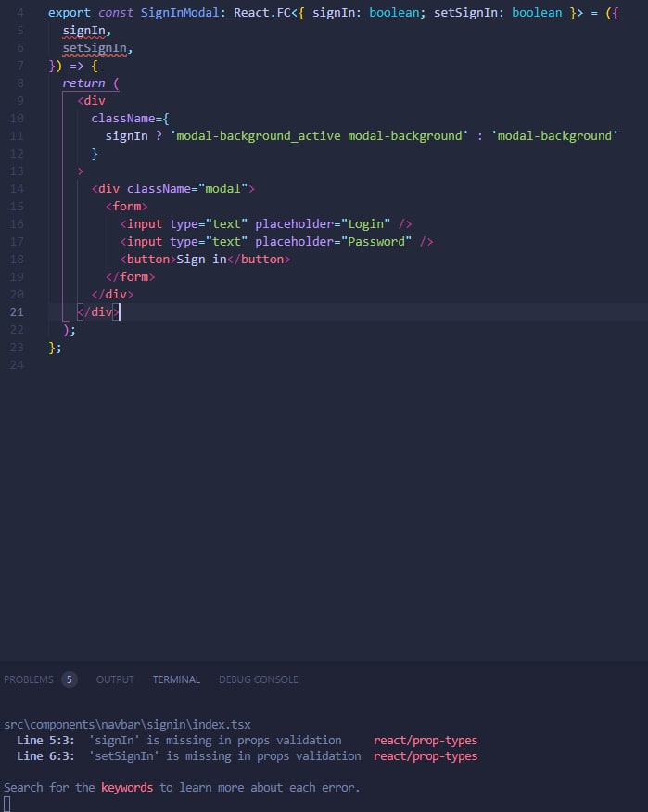Click the React.FC type annotation

tap(262, 13)
